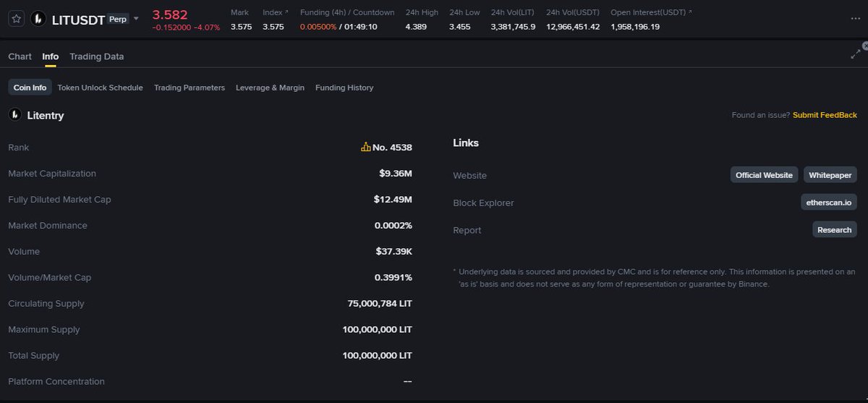Open the etherscan.io block explorer
The image size is (868, 403).
click(829, 203)
